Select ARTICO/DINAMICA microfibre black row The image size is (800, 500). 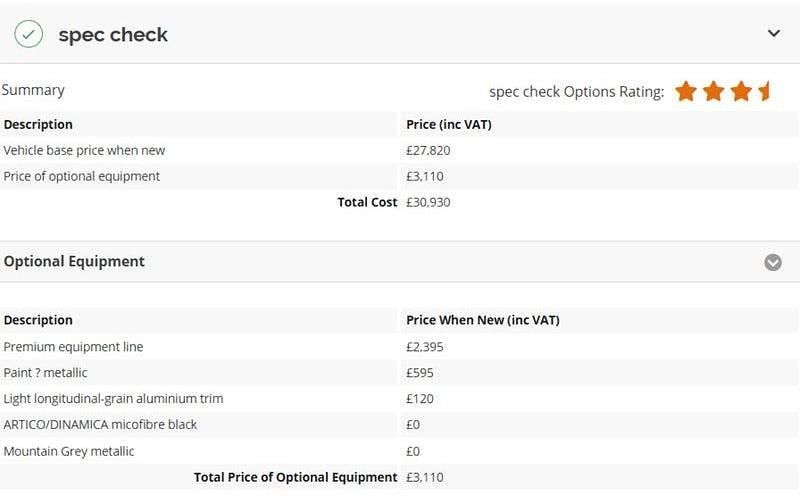pyautogui.click(x=100, y=425)
